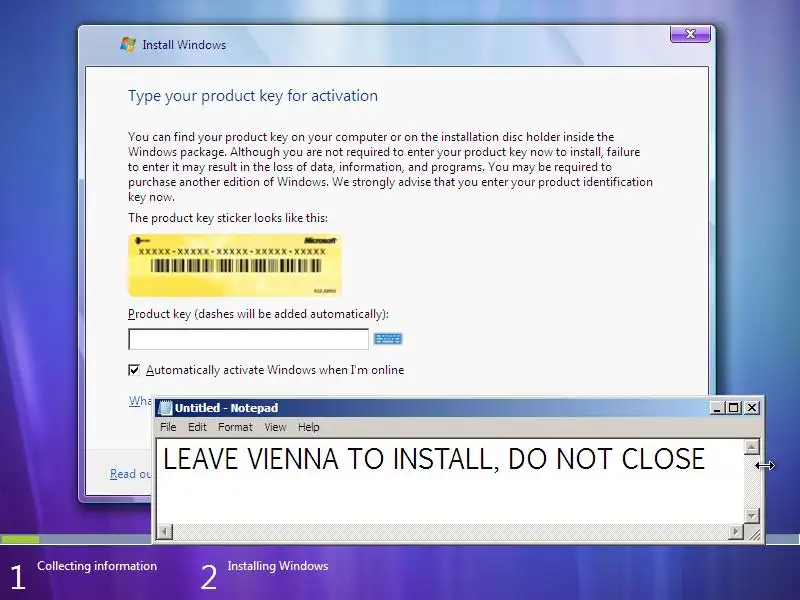The width and height of the screenshot is (800, 600).
Task: Click the 'Untitled - Notepad' title text
Action: pyautogui.click(x=227, y=408)
